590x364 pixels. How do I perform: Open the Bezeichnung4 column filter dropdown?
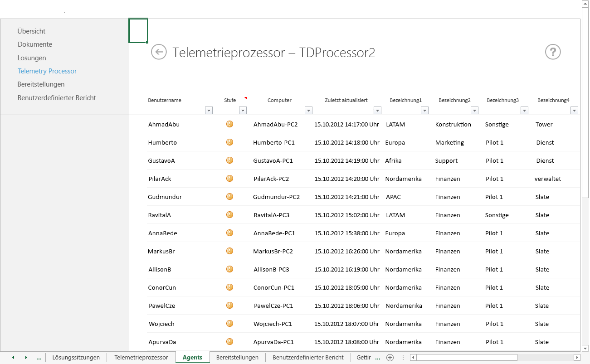point(575,110)
